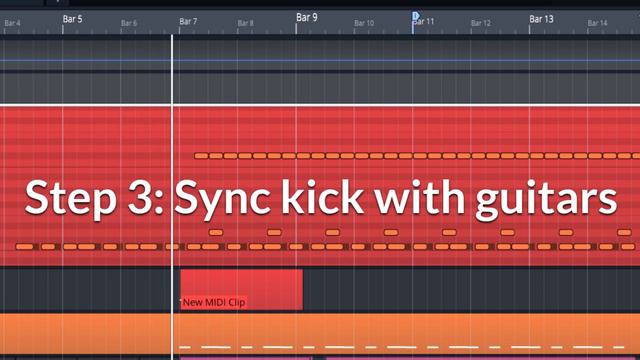Click Bar 5 label in timeline ruler

[x=72, y=19]
